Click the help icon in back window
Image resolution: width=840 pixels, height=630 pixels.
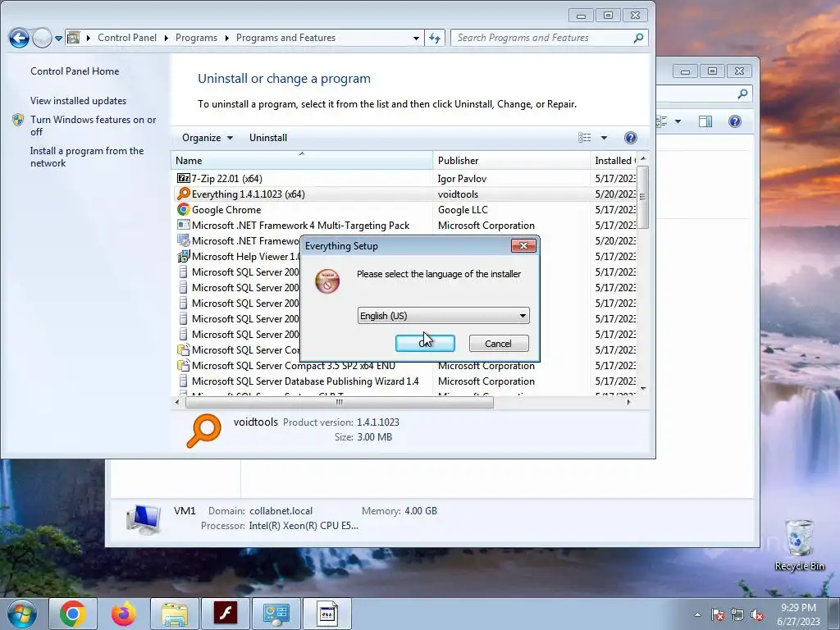[x=735, y=121]
